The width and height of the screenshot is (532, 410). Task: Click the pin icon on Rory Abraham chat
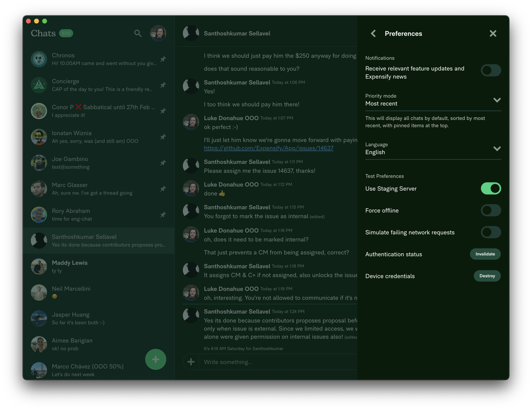163,215
